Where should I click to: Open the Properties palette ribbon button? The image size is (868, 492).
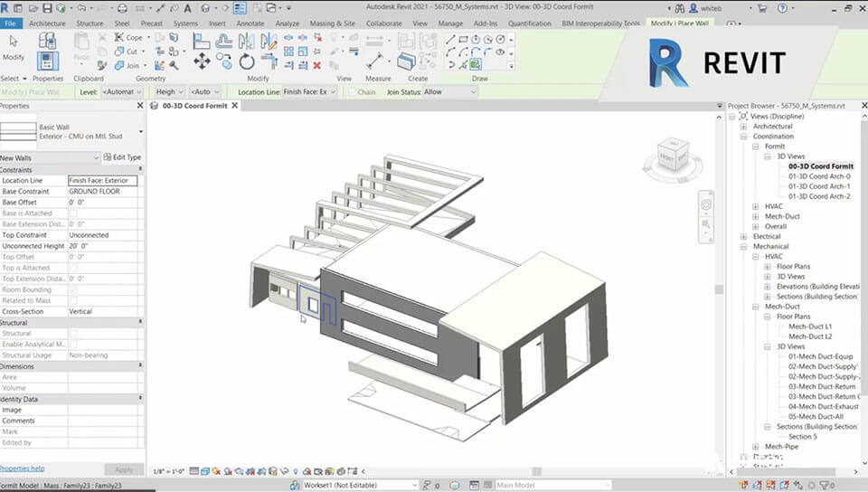pyautogui.click(x=47, y=61)
